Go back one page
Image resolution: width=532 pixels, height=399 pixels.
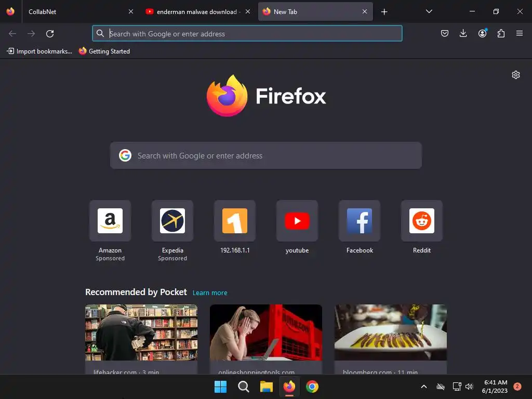point(12,33)
